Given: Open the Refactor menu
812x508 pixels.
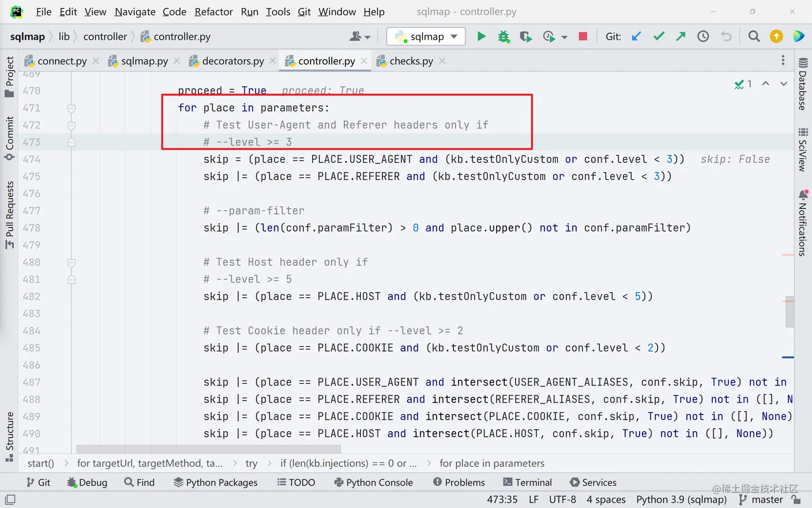Looking at the screenshot, I should tap(213, 11).
